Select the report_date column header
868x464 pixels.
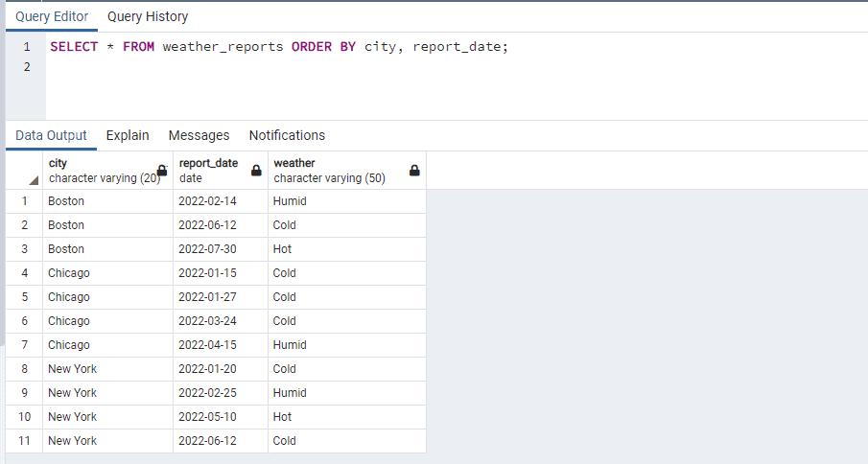(211, 170)
